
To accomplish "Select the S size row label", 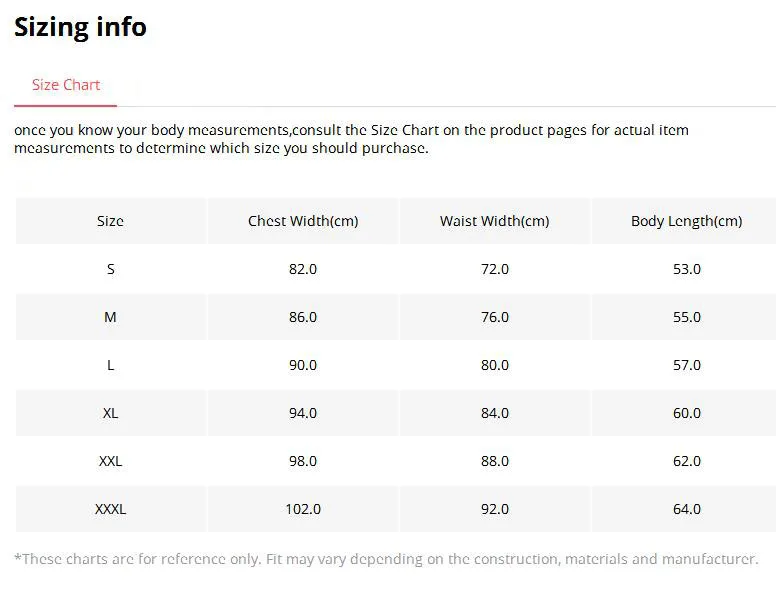I will (x=110, y=269).
